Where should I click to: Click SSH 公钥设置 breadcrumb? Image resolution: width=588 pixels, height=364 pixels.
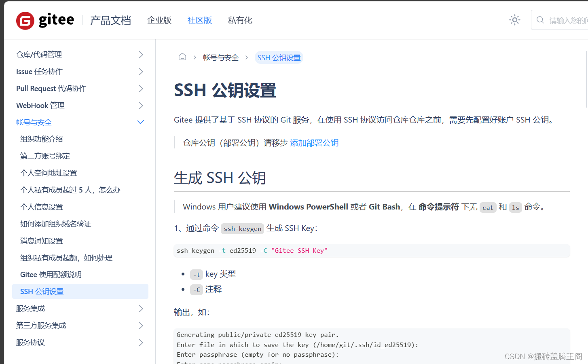[279, 57]
